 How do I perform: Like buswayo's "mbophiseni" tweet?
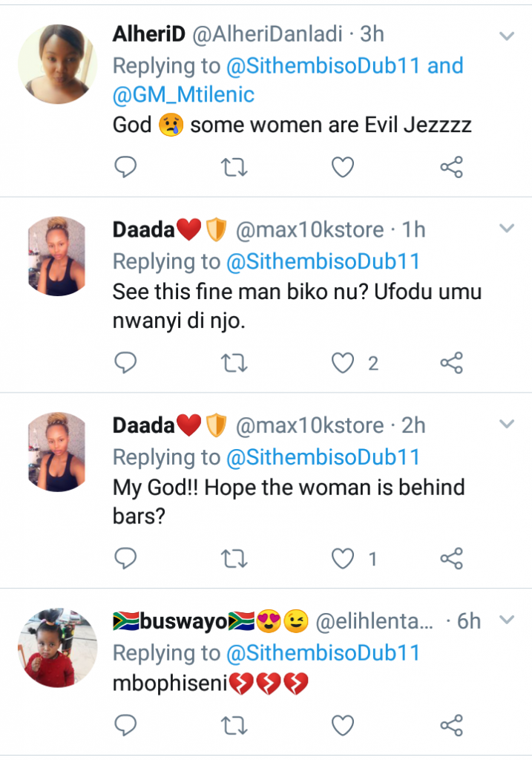[x=342, y=724]
